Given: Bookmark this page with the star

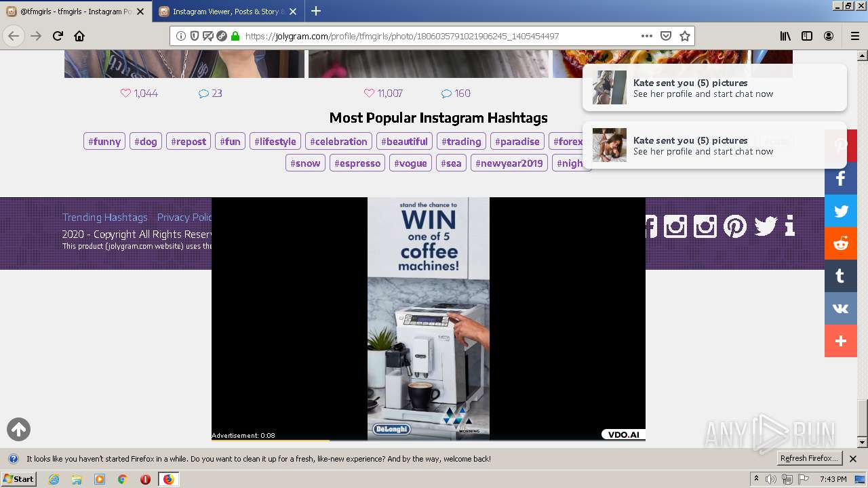Looking at the screenshot, I should click(x=685, y=36).
